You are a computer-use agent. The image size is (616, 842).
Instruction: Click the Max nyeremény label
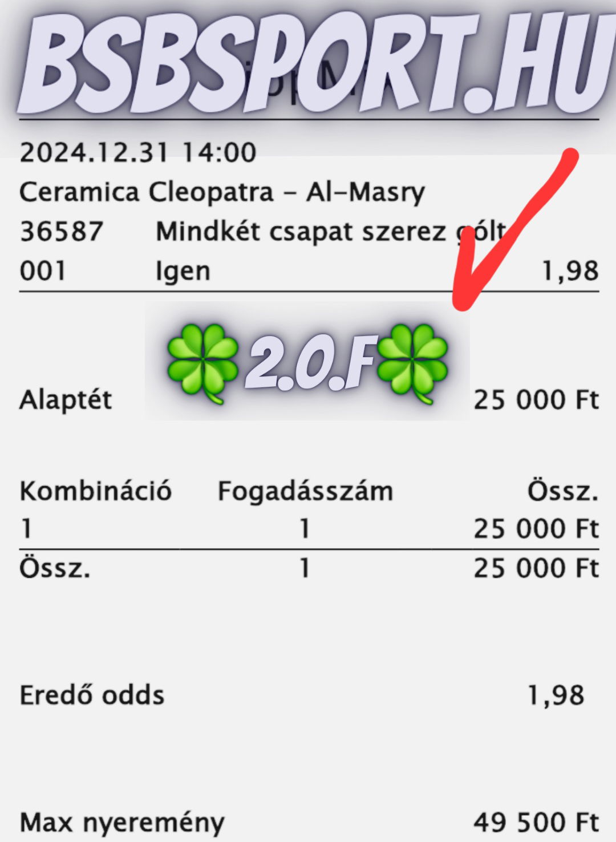(122, 823)
